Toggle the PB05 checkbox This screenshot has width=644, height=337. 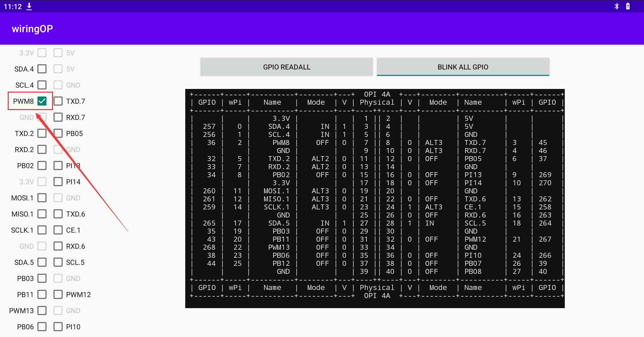[x=58, y=133]
